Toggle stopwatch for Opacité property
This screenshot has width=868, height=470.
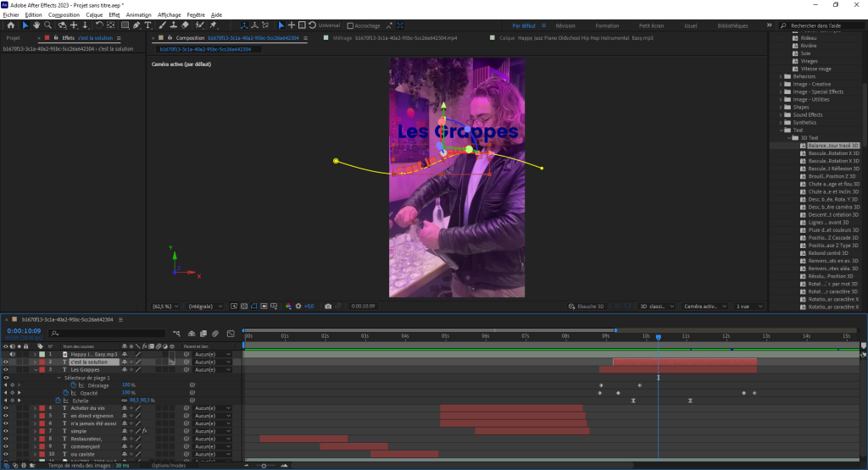[x=73, y=393]
